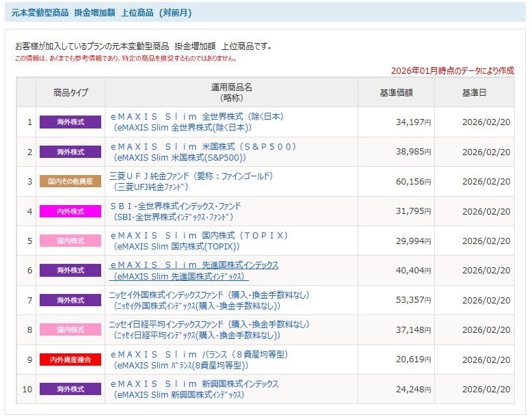
Task: Select the price 31,795円
Action: click(413, 211)
